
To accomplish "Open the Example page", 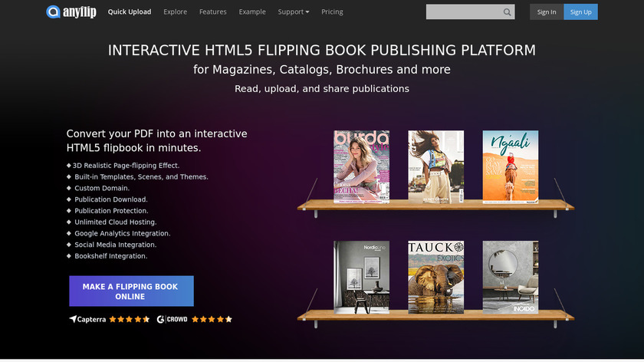I will (252, 12).
